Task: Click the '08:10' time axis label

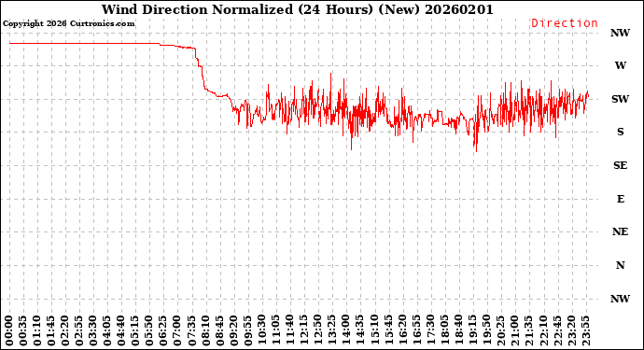Action: click(205, 331)
